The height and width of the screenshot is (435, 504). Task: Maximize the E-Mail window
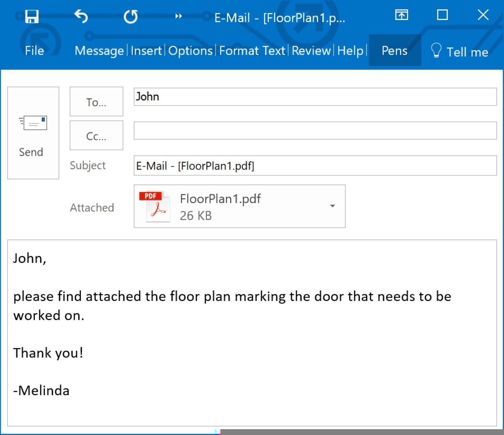[x=442, y=15]
